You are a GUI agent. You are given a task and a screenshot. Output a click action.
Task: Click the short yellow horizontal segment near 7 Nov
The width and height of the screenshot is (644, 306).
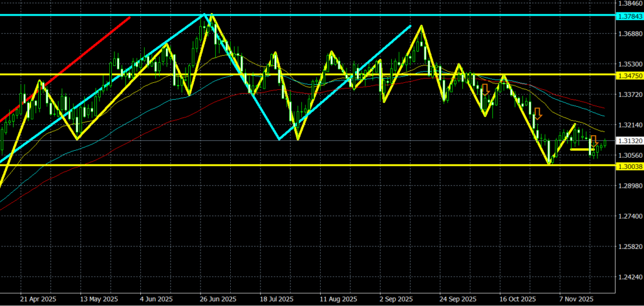click(x=580, y=150)
